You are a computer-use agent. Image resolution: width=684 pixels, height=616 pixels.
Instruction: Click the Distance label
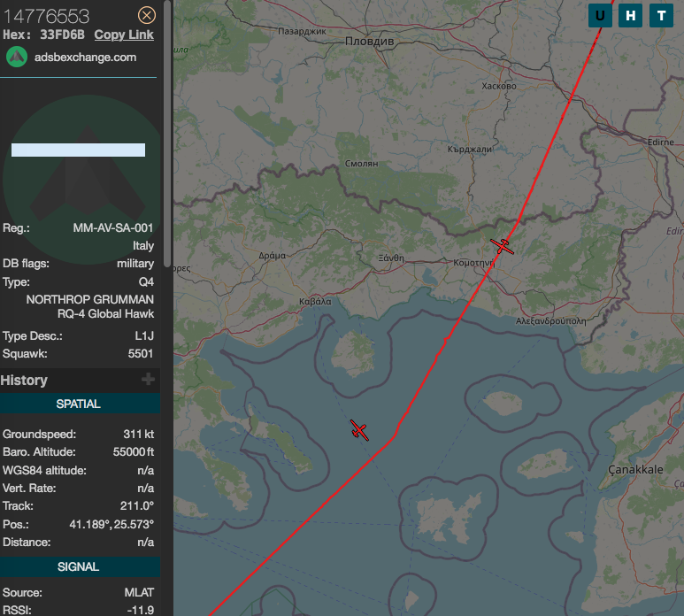coord(27,543)
